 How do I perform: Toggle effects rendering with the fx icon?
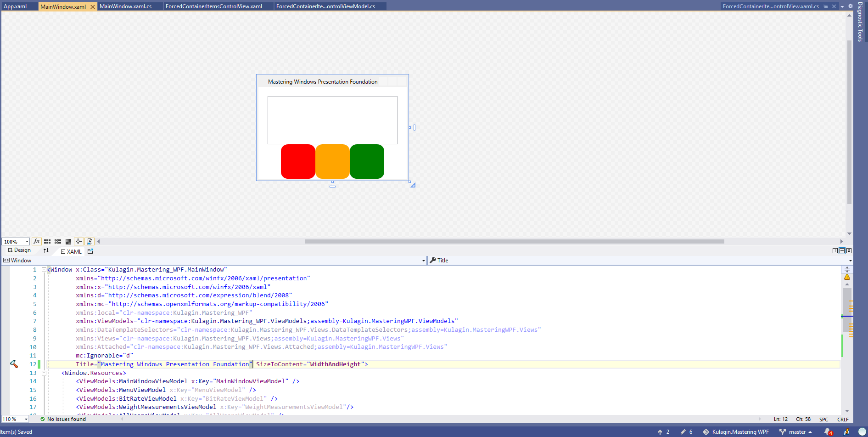pyautogui.click(x=36, y=241)
